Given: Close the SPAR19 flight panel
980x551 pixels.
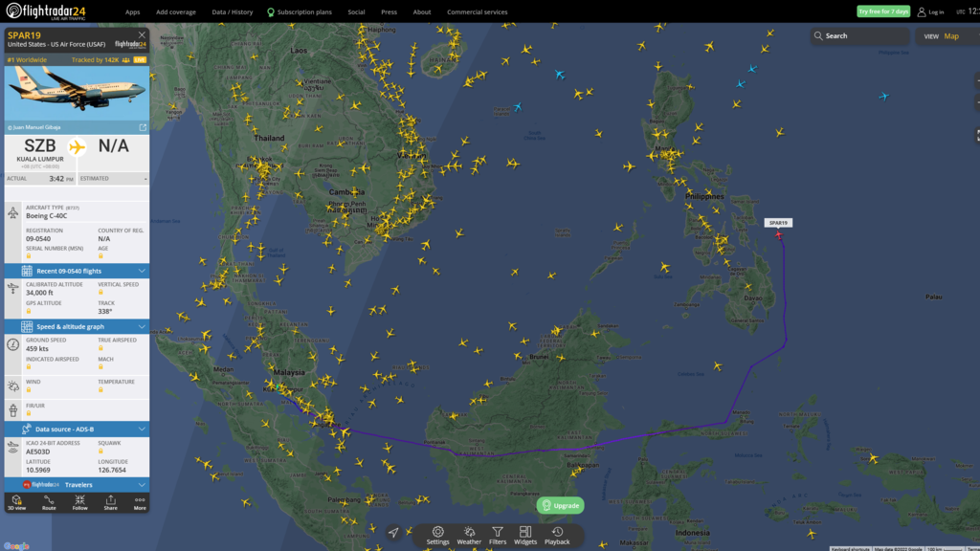Looking at the screenshot, I should coord(142,35).
